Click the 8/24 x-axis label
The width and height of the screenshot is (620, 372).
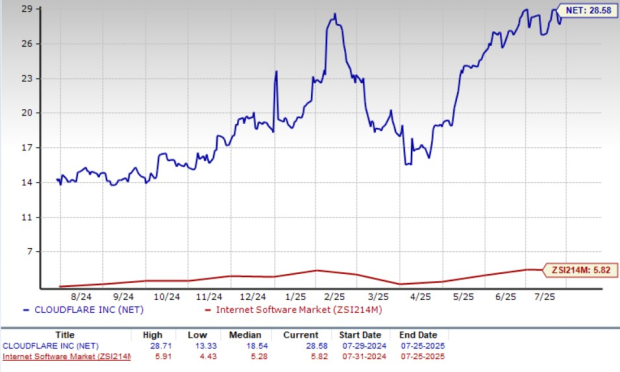(81, 296)
